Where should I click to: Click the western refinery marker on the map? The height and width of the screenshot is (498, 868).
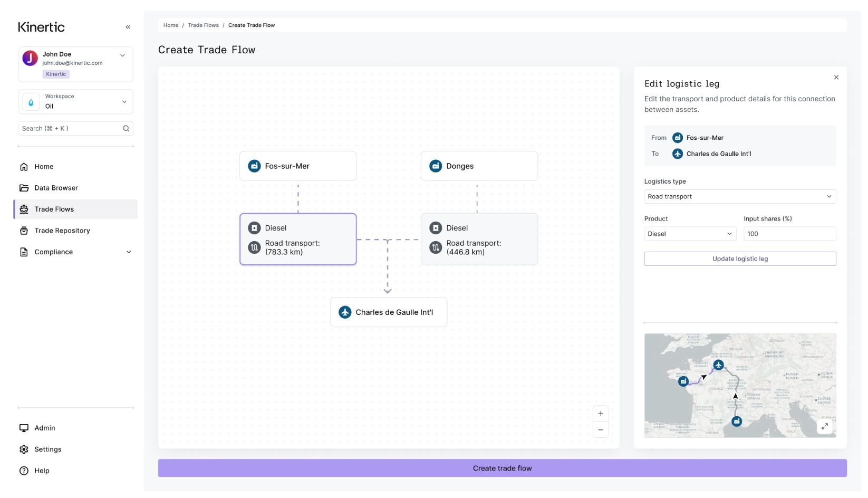(683, 381)
